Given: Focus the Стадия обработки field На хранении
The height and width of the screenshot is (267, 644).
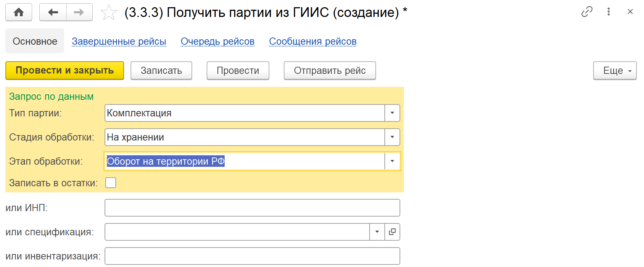Looking at the screenshot, I should (x=245, y=137).
